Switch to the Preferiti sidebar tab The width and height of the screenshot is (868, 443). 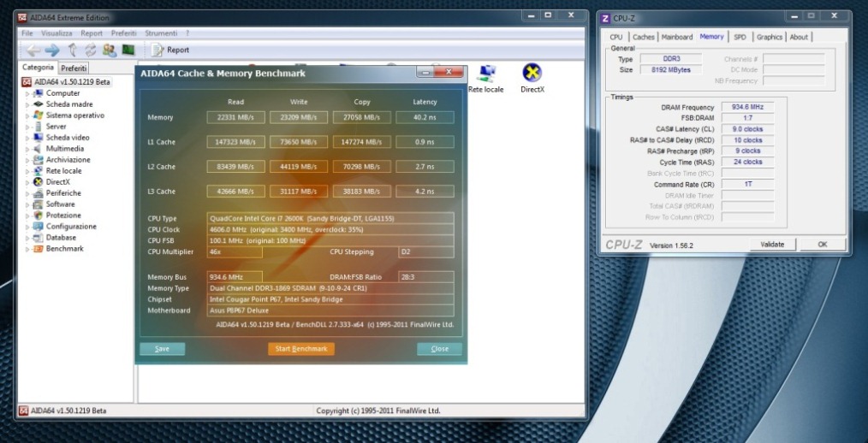pyautogui.click(x=74, y=68)
